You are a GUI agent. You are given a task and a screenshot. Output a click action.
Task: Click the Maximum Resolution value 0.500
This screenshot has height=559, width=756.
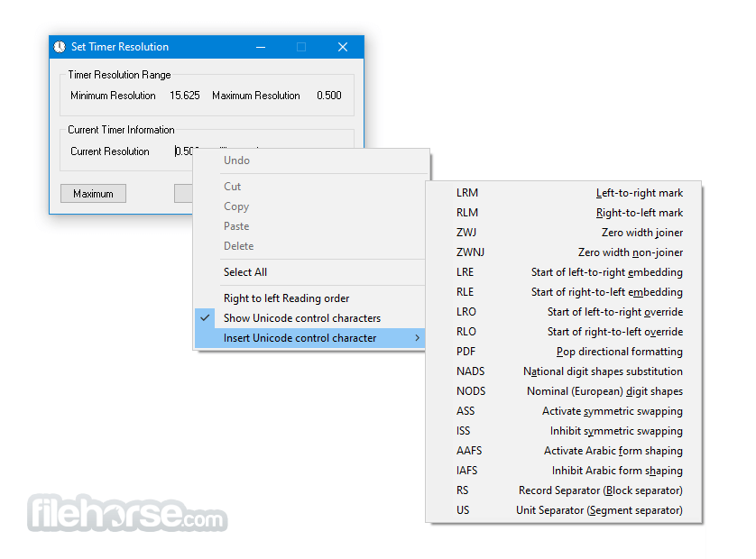pyautogui.click(x=328, y=96)
